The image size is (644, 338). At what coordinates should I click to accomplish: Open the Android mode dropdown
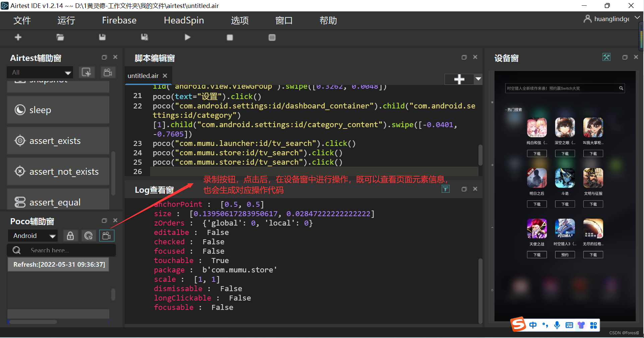click(33, 236)
